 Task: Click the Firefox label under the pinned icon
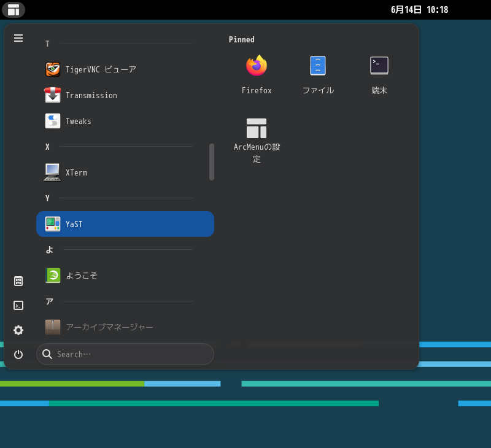click(257, 90)
